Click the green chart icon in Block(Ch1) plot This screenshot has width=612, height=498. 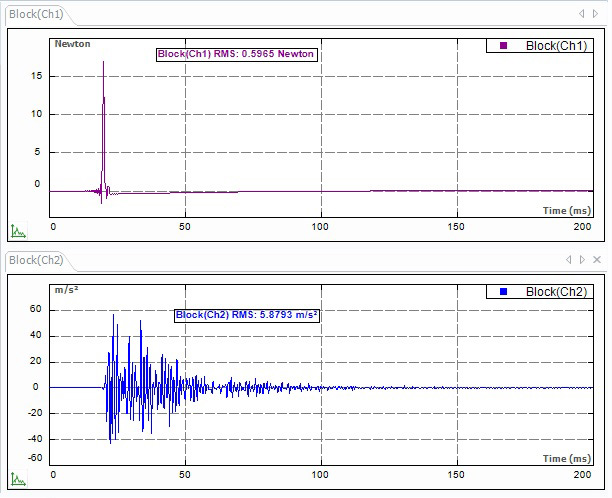pos(17,231)
